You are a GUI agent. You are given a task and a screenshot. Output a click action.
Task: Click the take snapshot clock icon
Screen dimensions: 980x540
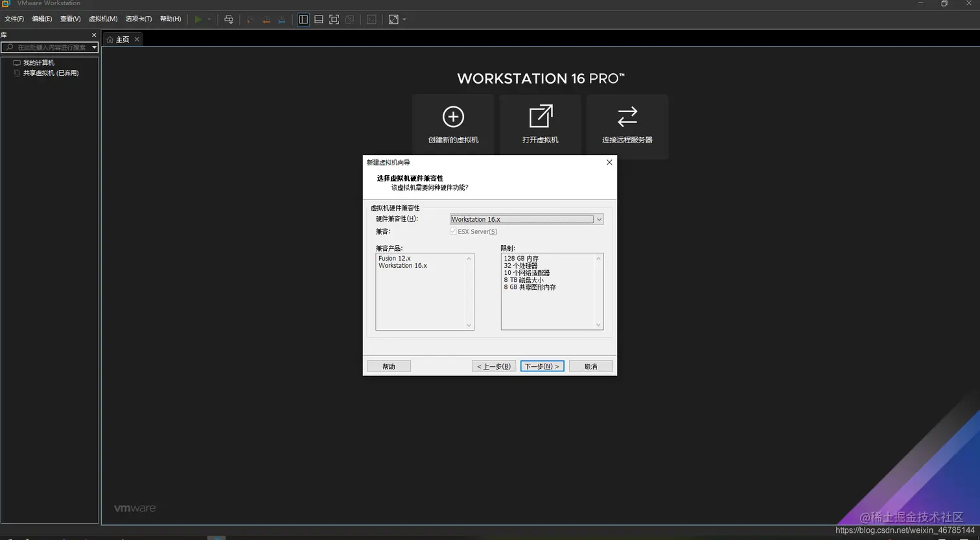(250, 19)
